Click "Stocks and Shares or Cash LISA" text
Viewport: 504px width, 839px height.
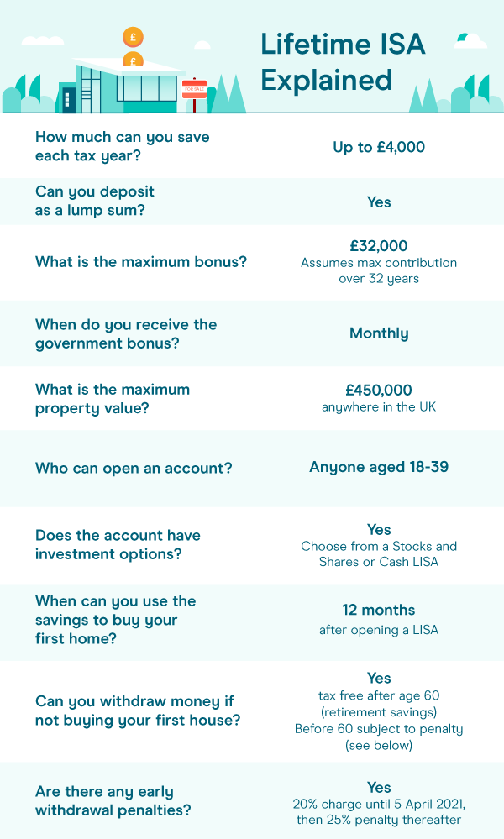click(x=379, y=553)
